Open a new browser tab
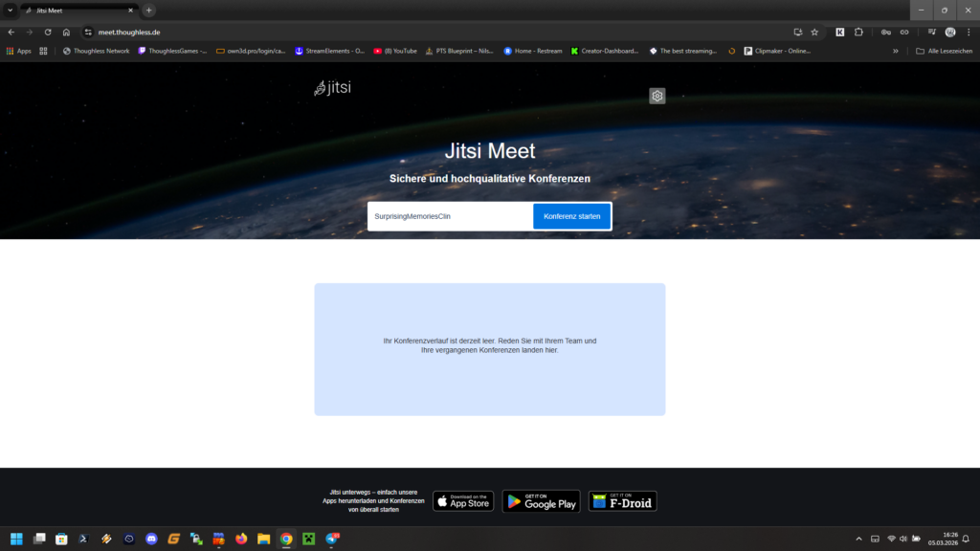Viewport: 980px width, 551px height. point(149,10)
